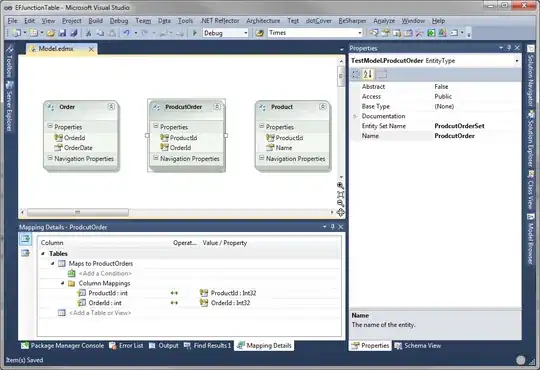Select the Alphabetical sort icon in Properties

point(368,74)
